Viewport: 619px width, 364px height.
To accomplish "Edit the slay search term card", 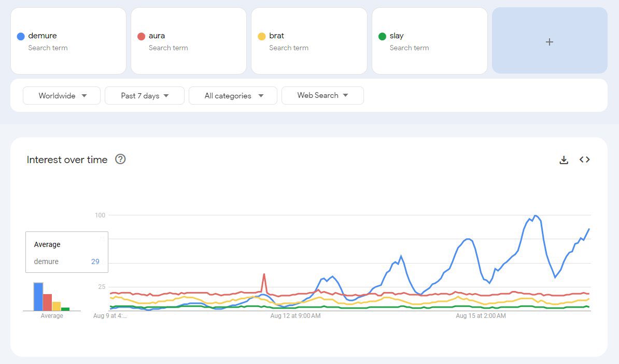I will point(429,40).
